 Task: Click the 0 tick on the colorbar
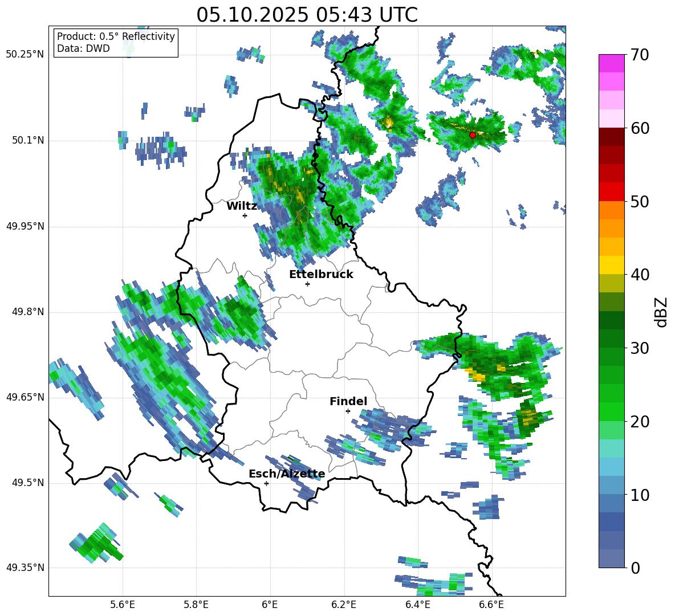pyautogui.click(x=635, y=568)
